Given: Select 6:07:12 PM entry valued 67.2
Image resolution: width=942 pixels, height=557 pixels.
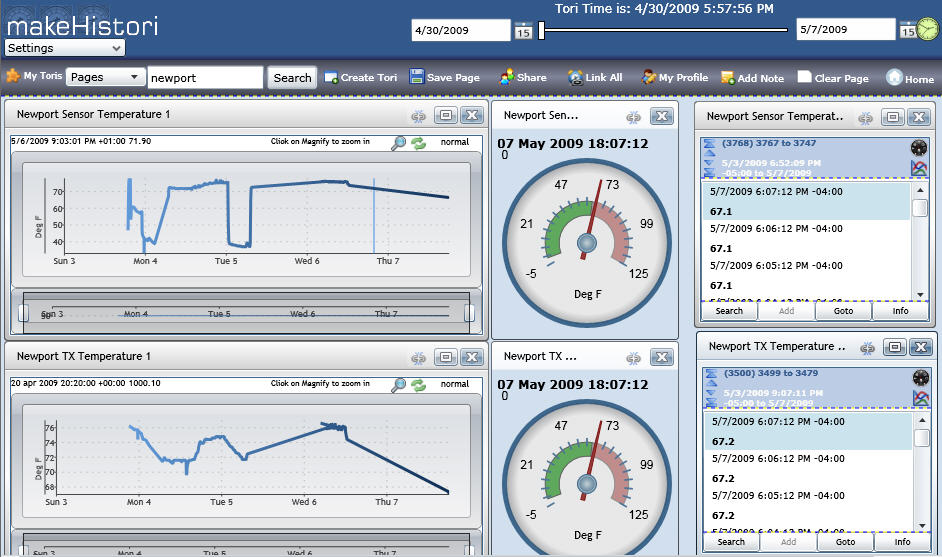Looking at the screenshot, I should [808, 431].
